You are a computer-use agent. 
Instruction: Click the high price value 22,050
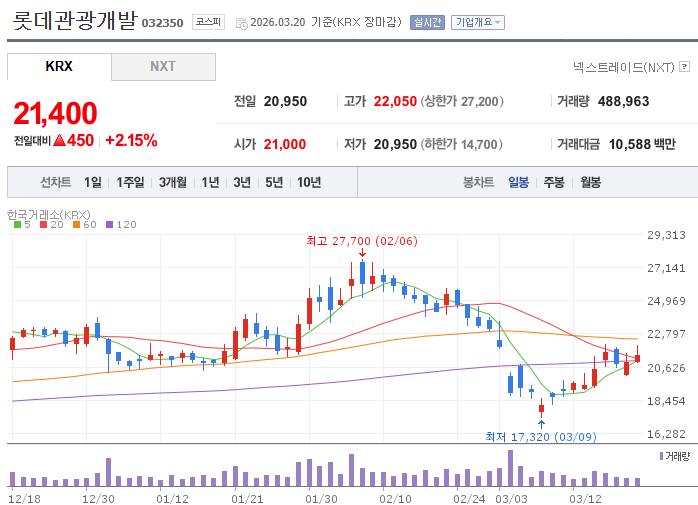point(395,102)
